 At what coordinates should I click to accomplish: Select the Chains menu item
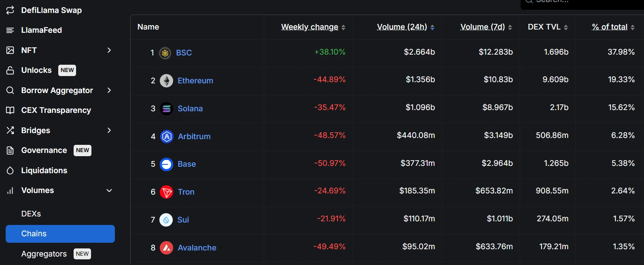tap(60, 234)
